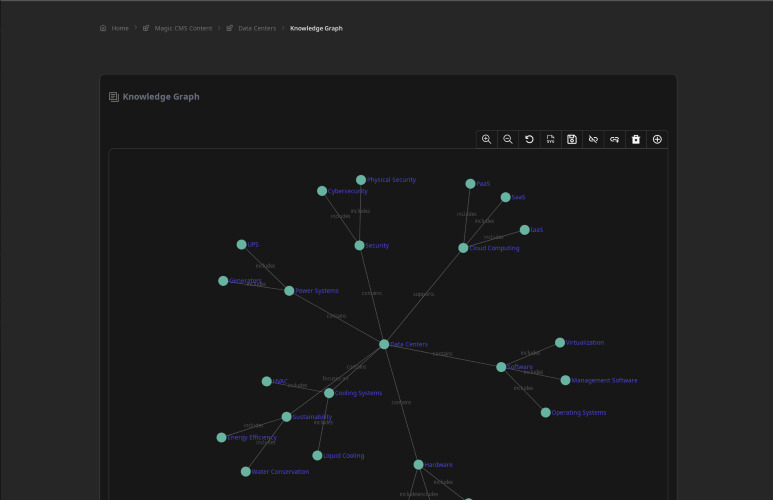Click the unlink (broken chain) icon
The width and height of the screenshot is (773, 500).
[x=593, y=140]
